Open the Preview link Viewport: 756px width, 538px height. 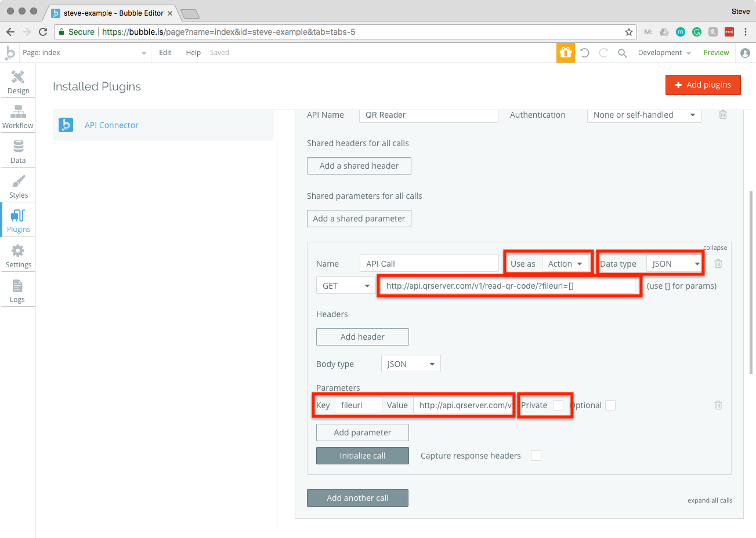point(716,53)
